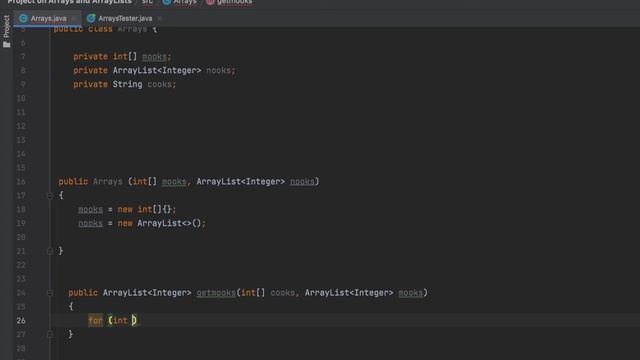Click 'ArrayList<Integer>' return type on line 24
Screen dimensions: 640x360
click(x=147, y=293)
